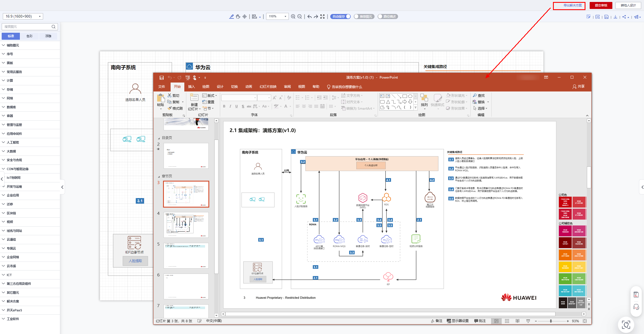The image size is (644, 334).
Task: Click the 人脸提取 box in the canvas
Action: point(135,261)
